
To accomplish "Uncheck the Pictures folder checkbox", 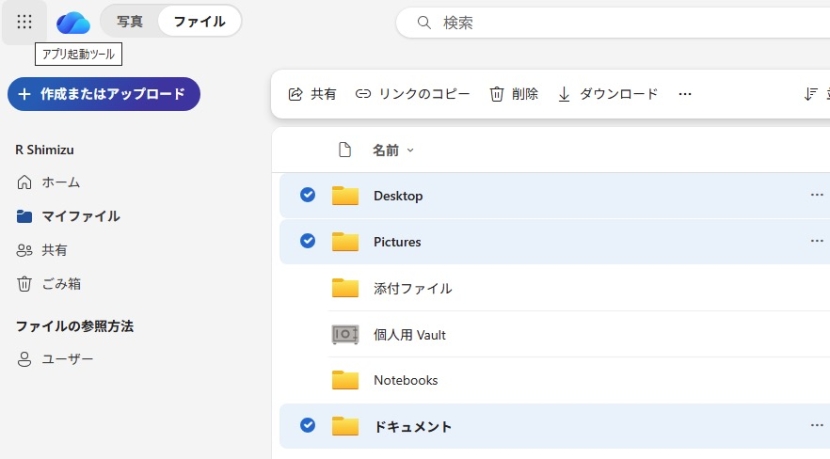I will pos(308,241).
